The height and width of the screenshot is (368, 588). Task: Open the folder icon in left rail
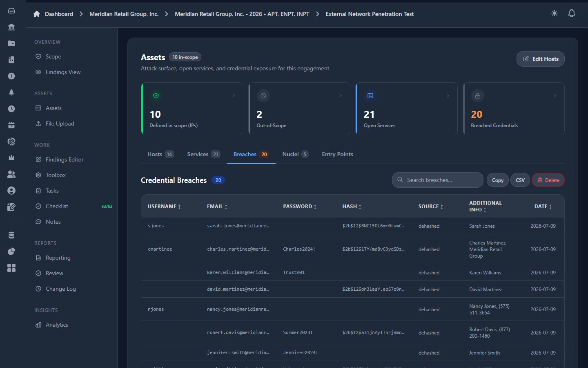[x=11, y=43]
